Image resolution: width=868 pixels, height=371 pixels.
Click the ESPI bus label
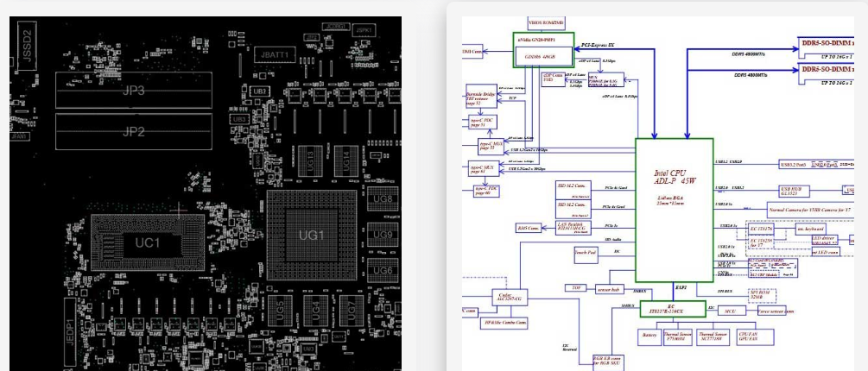(682, 288)
